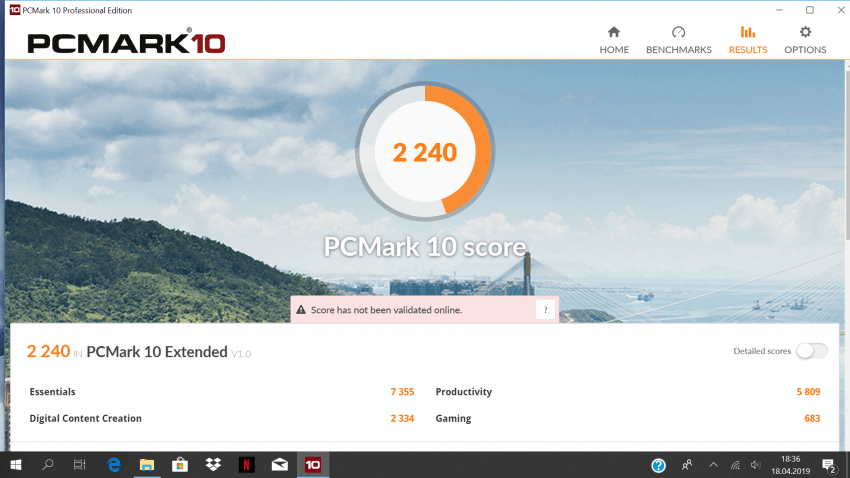The width and height of the screenshot is (850, 478).
Task: Click the warning triangle icon in validation notice
Action: 301,310
